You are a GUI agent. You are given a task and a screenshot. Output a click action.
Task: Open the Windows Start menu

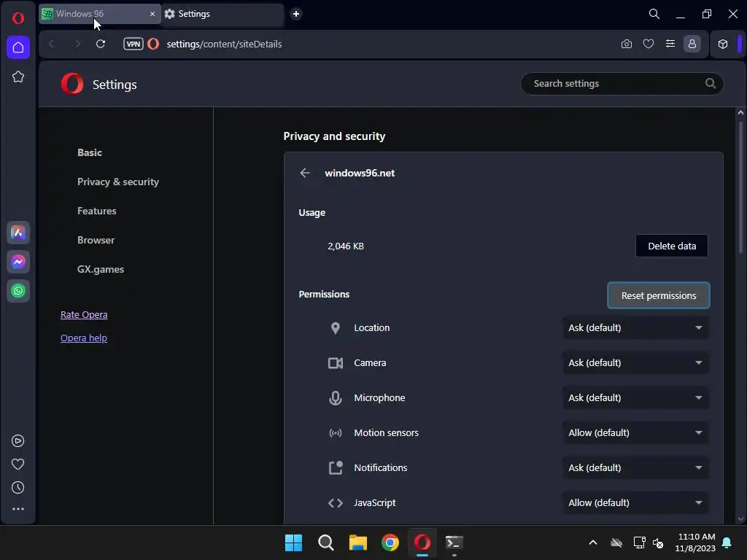pos(293,542)
